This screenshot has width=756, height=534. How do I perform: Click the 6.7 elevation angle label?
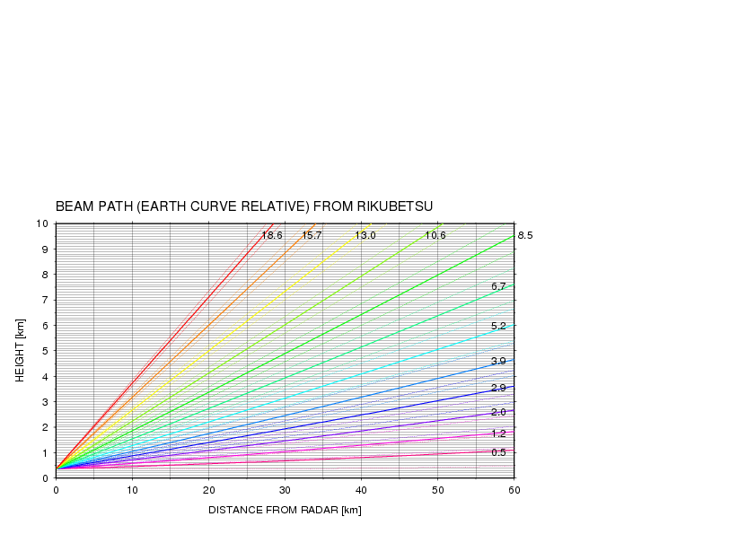click(x=498, y=286)
